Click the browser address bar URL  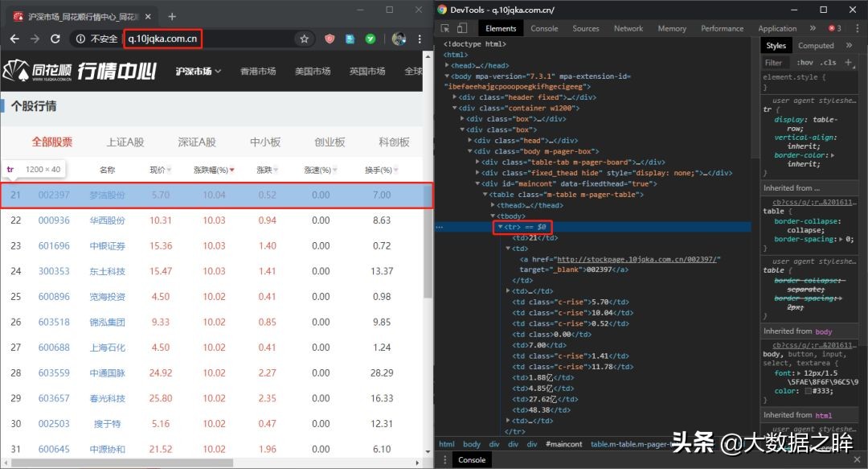[x=162, y=39]
